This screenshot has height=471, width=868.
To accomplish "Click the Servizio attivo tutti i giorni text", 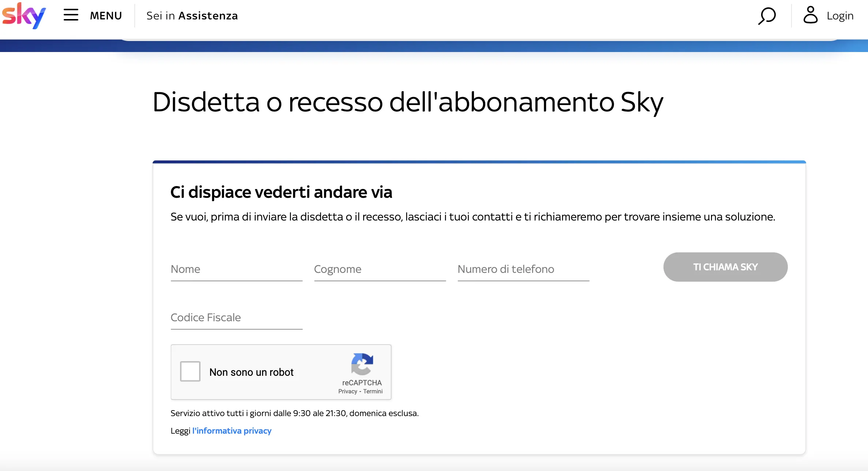I will (295, 413).
